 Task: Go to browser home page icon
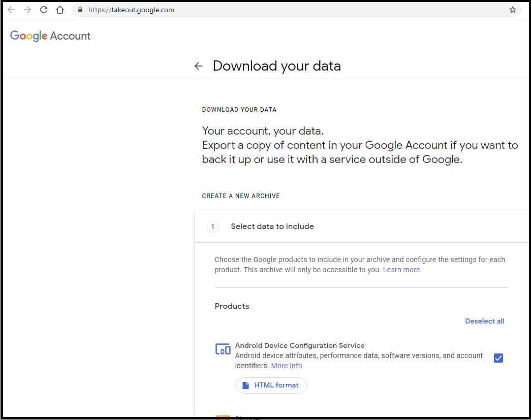click(60, 10)
